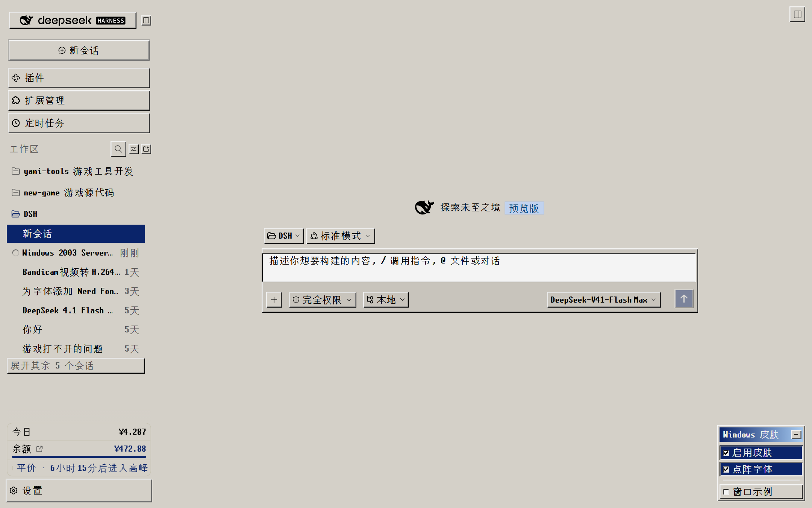Click the 余额 balance progress bar
812x508 pixels.
click(x=79, y=457)
